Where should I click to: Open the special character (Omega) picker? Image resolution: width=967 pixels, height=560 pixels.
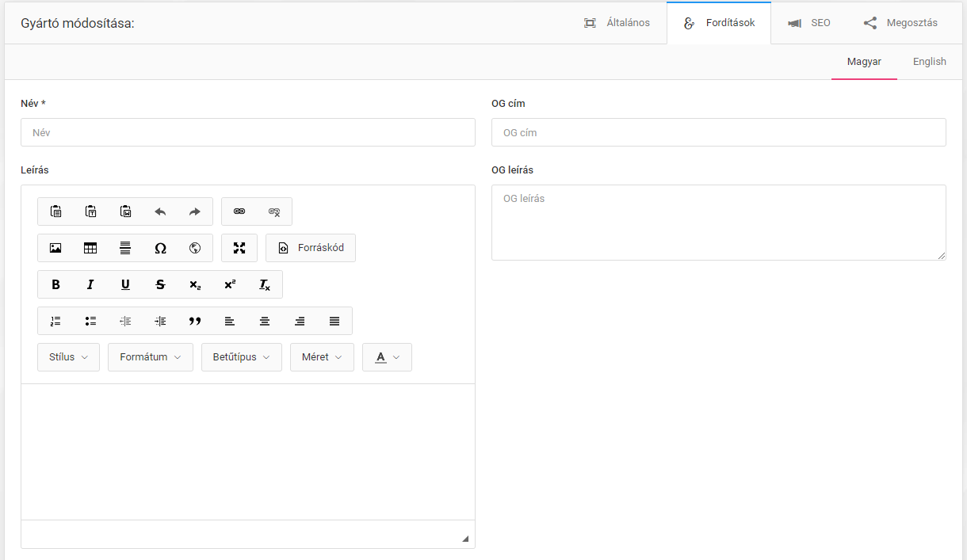(160, 248)
